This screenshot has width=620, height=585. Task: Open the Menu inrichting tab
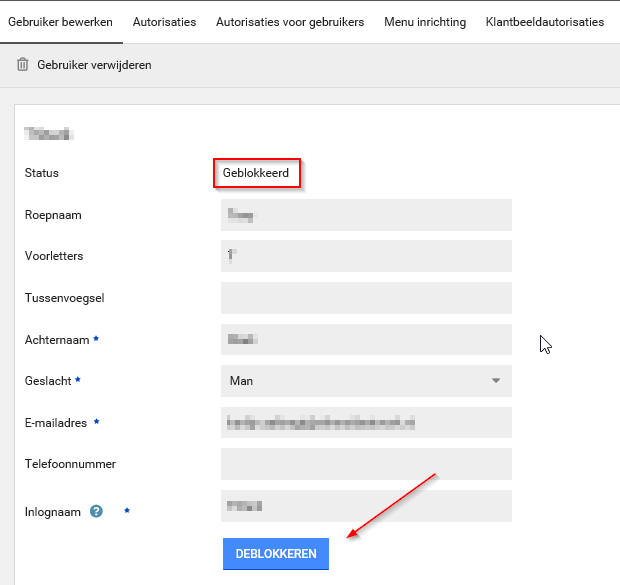coord(425,22)
